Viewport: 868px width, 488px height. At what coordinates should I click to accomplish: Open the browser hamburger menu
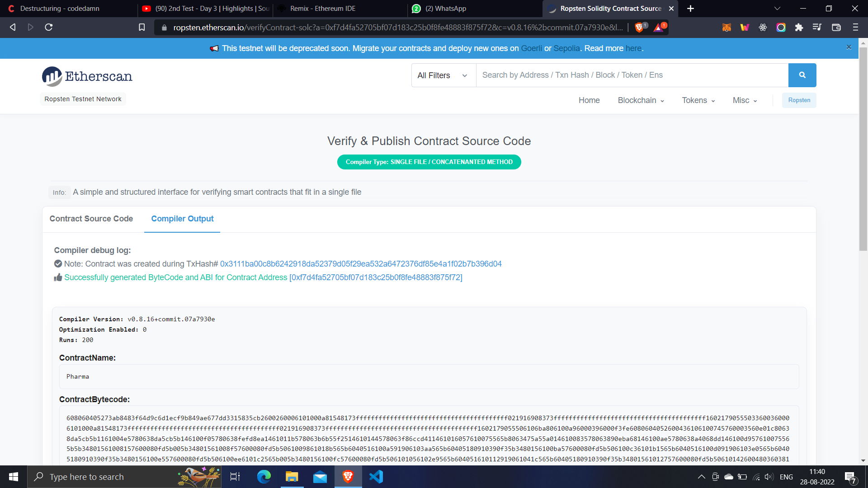(855, 27)
